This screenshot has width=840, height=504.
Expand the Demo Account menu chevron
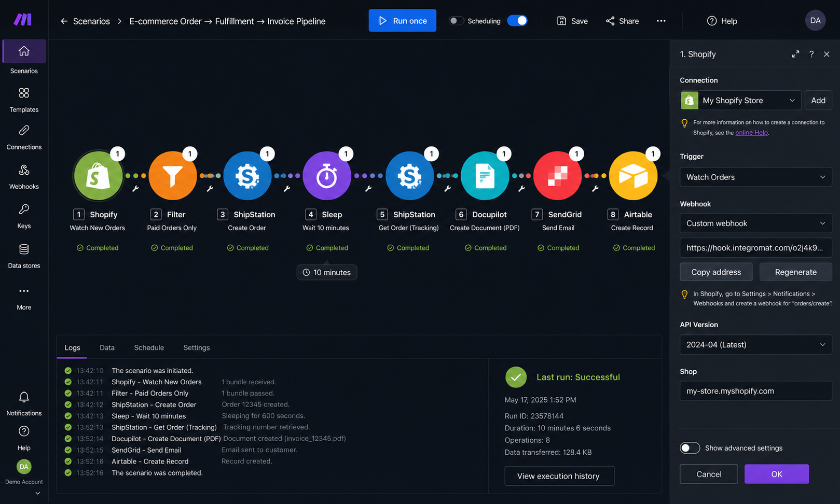click(37, 493)
